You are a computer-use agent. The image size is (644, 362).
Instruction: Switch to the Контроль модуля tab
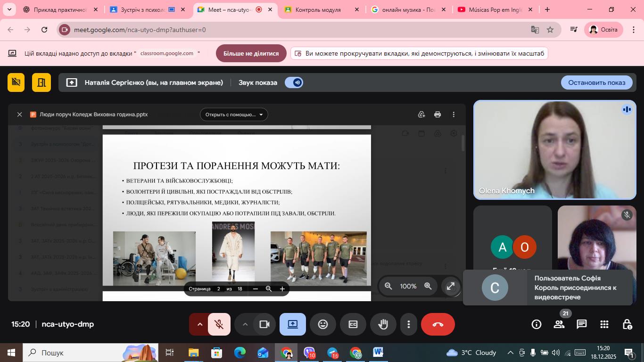(x=318, y=9)
